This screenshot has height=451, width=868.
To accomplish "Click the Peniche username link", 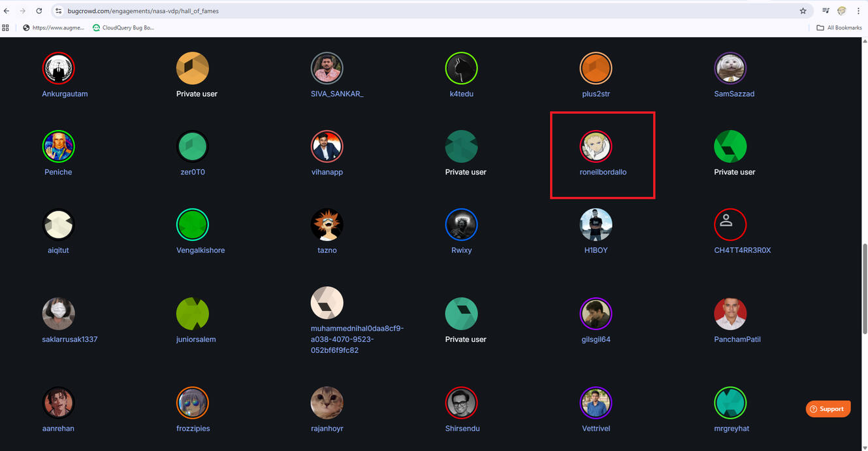I will (58, 173).
